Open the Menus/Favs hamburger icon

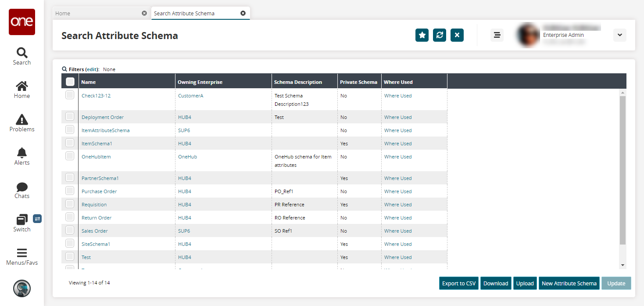tap(21, 253)
